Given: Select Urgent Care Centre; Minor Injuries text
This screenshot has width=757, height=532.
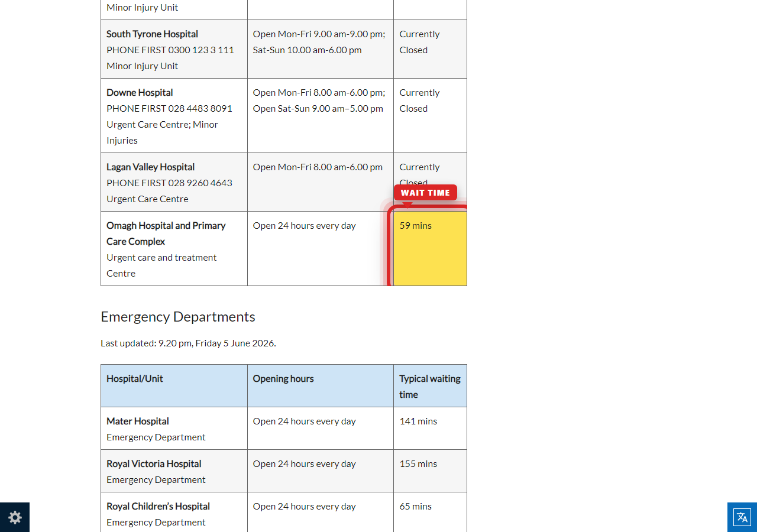Looking at the screenshot, I should pyautogui.click(x=162, y=132).
